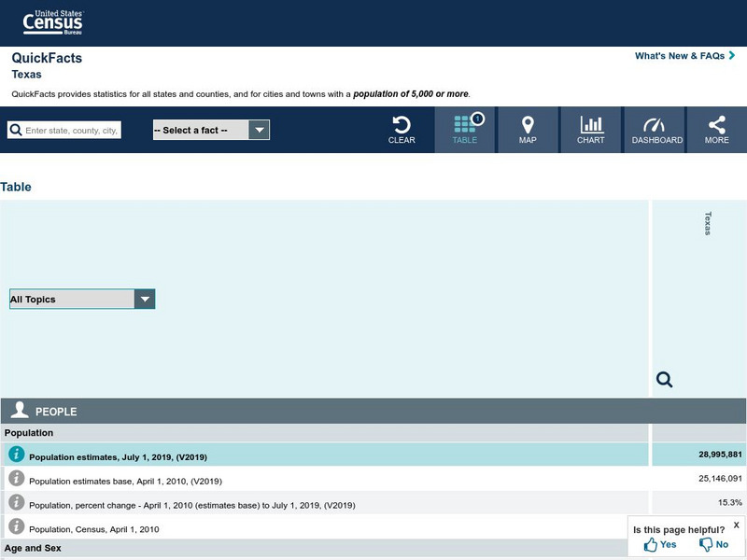Click the Texas subtitle under QuickFacts
This screenshot has width=747, height=560.
click(x=27, y=75)
